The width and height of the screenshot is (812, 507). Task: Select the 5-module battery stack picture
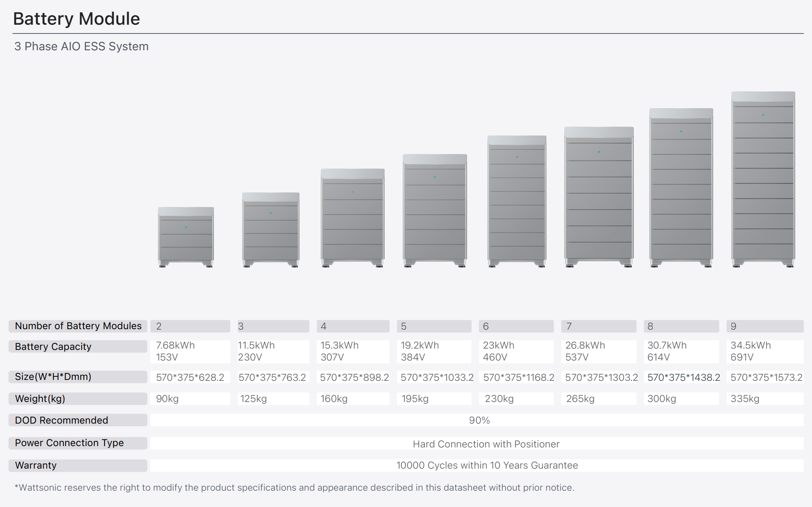pyautogui.click(x=434, y=210)
